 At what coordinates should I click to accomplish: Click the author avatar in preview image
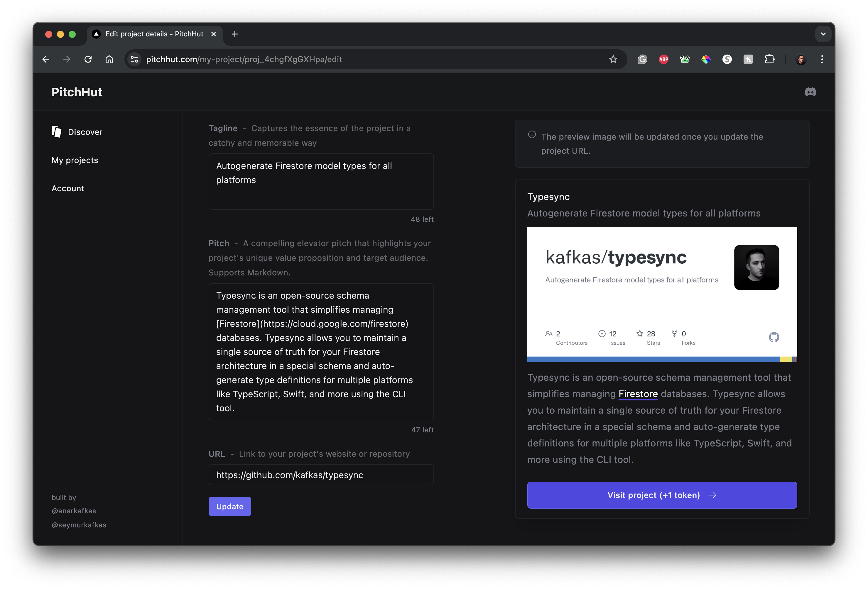point(756,267)
